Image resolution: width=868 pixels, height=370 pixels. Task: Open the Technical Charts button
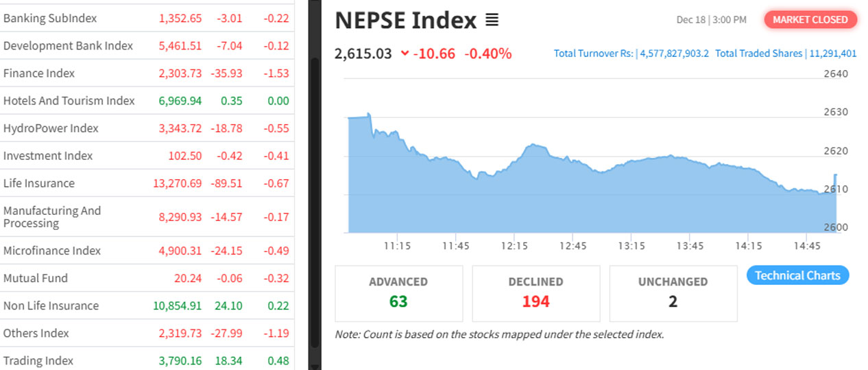click(797, 275)
